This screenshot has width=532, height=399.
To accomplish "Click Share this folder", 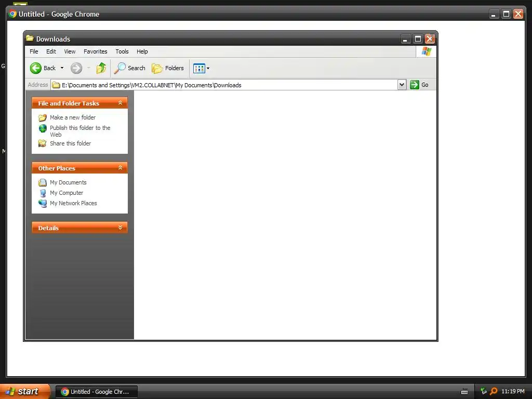I will 70,143.
